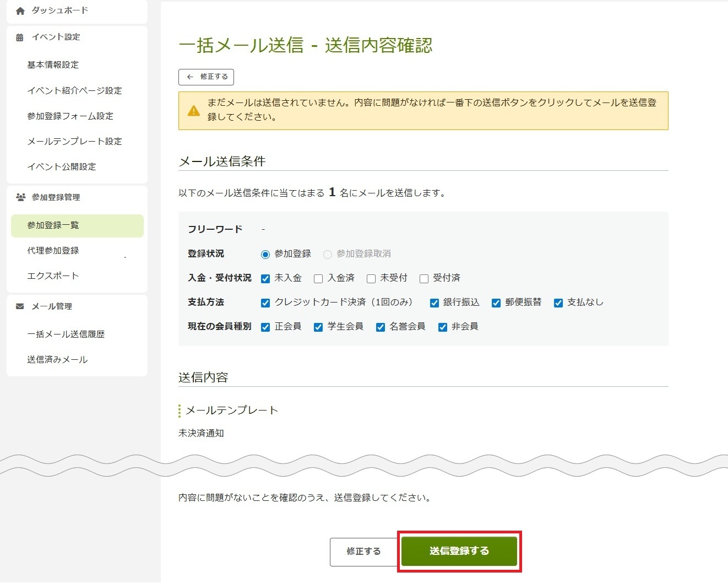Click the envelope icon next to メール管理
Screen dimensions: 728x583
[x=20, y=306]
